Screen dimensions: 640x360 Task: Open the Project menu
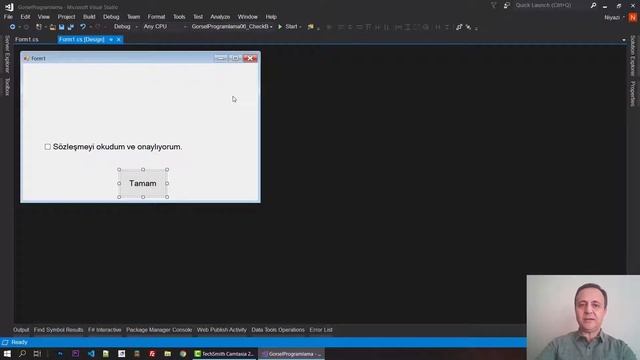(66, 17)
